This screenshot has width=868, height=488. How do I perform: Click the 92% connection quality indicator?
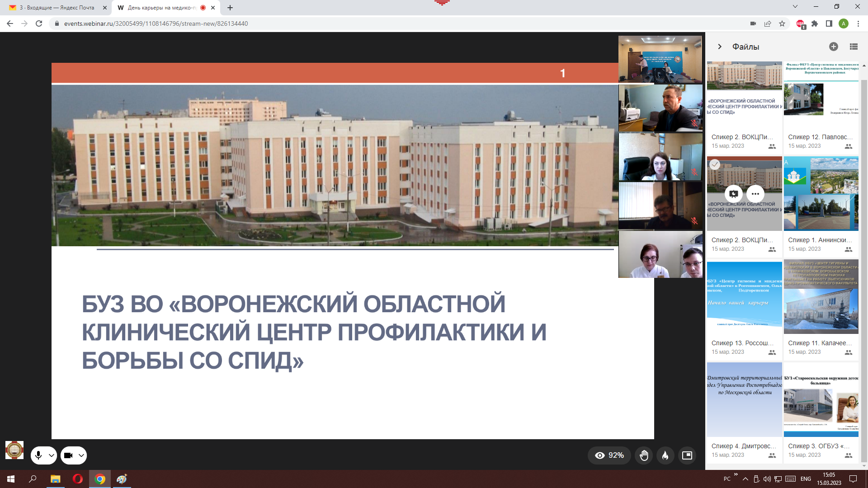pyautogui.click(x=609, y=455)
